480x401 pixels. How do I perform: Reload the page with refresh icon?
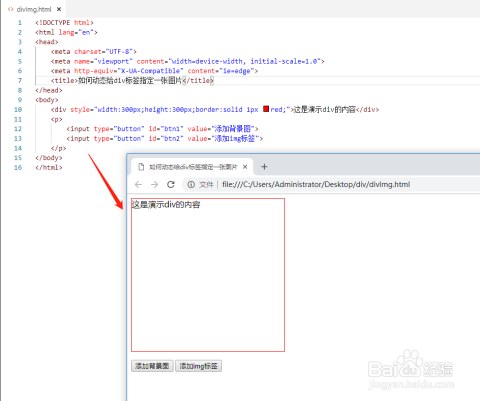(171, 184)
